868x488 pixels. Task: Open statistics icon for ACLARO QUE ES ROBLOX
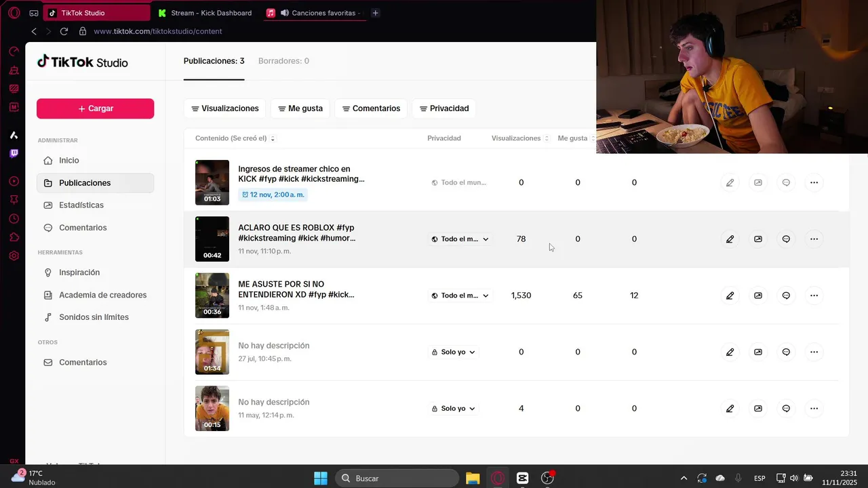click(x=758, y=239)
